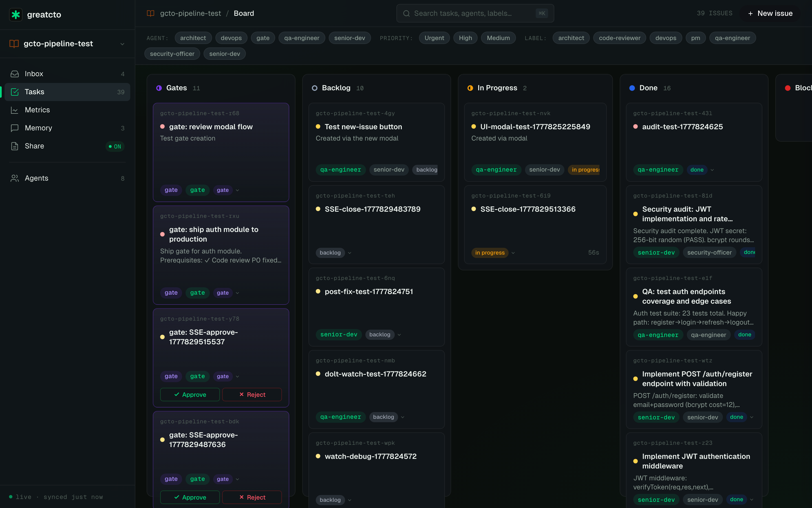Click the greatcto asterisk logo icon
The image size is (812, 508).
(x=16, y=14)
